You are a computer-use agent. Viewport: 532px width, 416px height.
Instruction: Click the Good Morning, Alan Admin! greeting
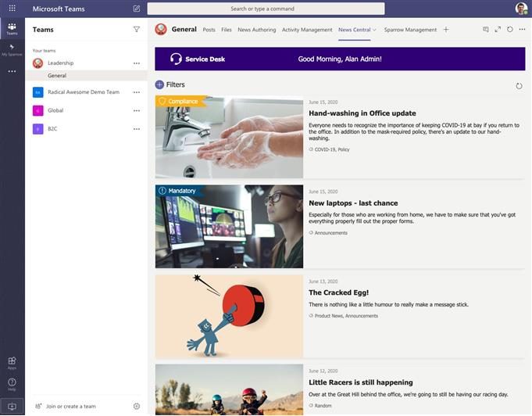(x=340, y=59)
